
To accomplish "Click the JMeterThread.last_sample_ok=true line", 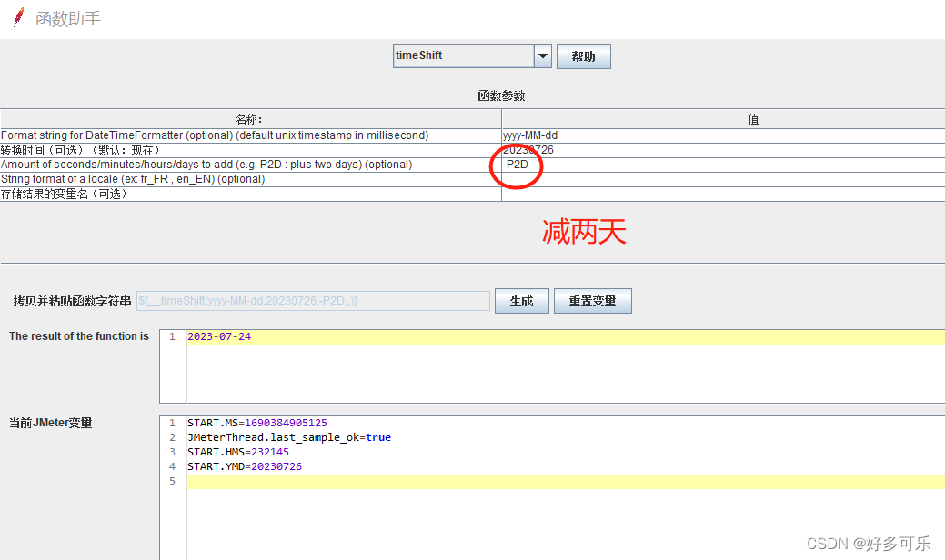I will [289, 437].
